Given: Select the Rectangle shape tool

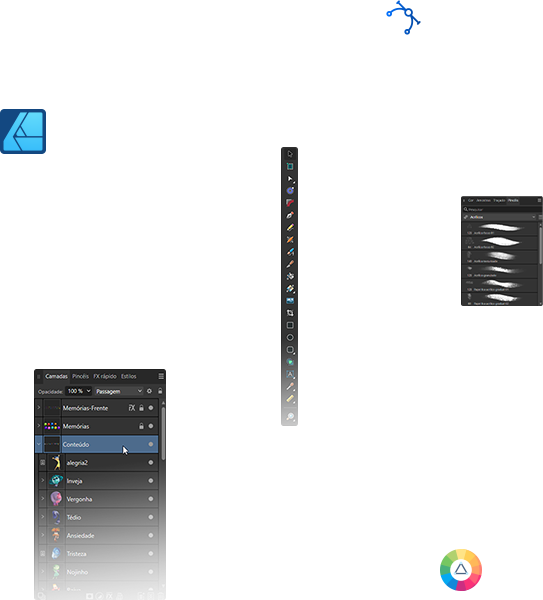Looking at the screenshot, I should click(290, 325).
